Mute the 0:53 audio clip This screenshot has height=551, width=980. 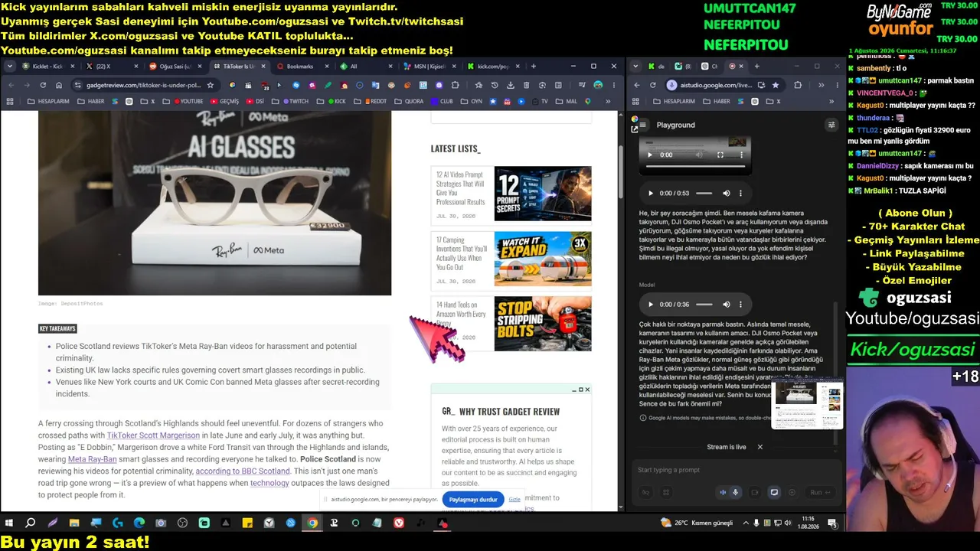coord(727,194)
